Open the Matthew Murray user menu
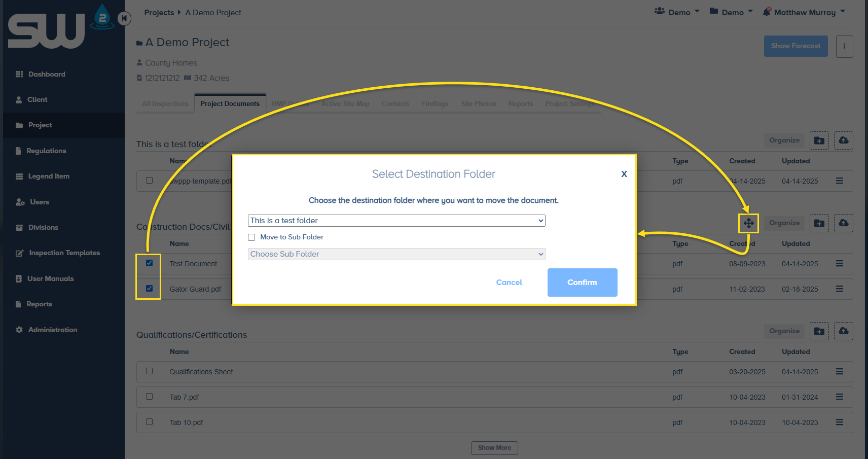The height and width of the screenshot is (459, 868). pos(804,12)
